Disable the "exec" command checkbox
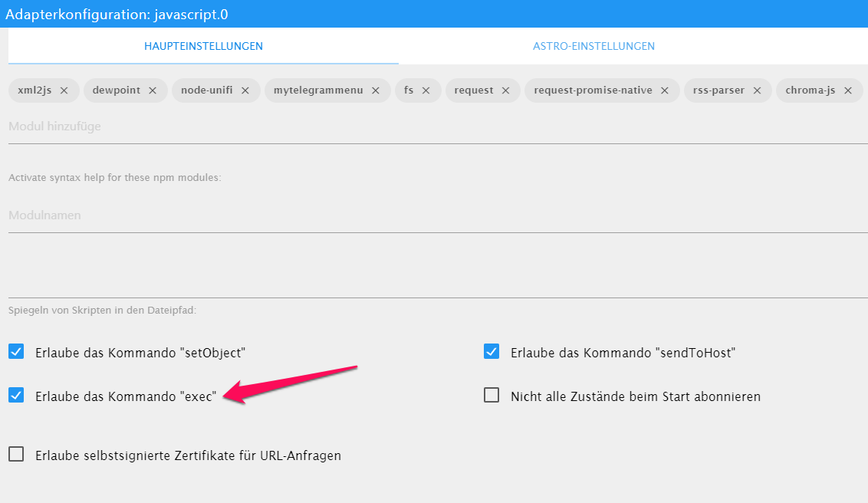Screen dimensions: 868x503 (x=16, y=396)
